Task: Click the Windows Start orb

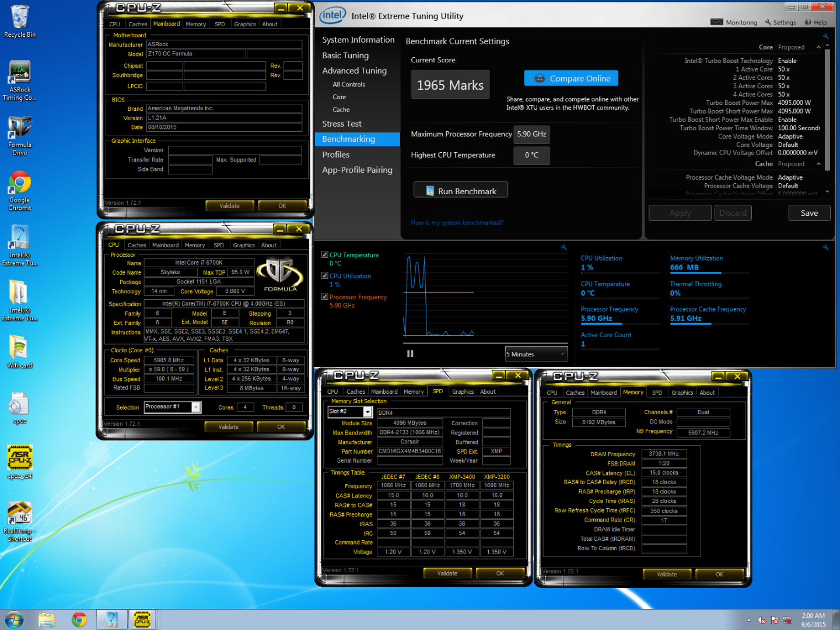Action: pyautogui.click(x=14, y=619)
